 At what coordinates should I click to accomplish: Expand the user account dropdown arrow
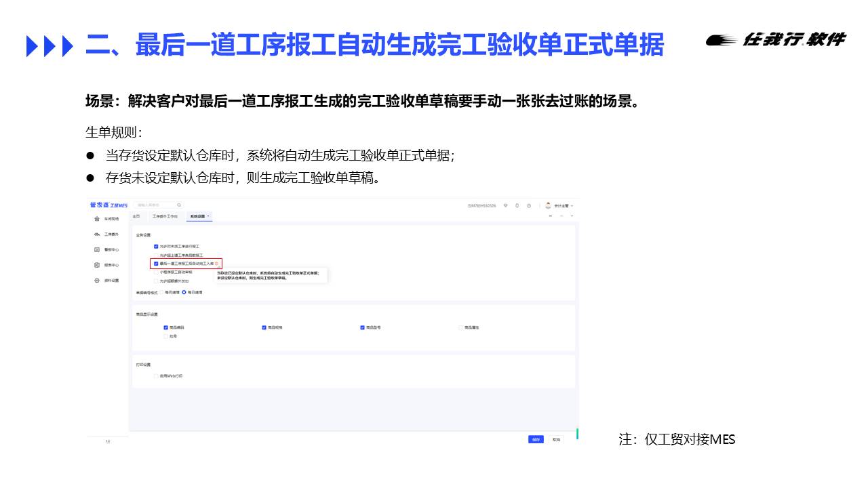572,205
